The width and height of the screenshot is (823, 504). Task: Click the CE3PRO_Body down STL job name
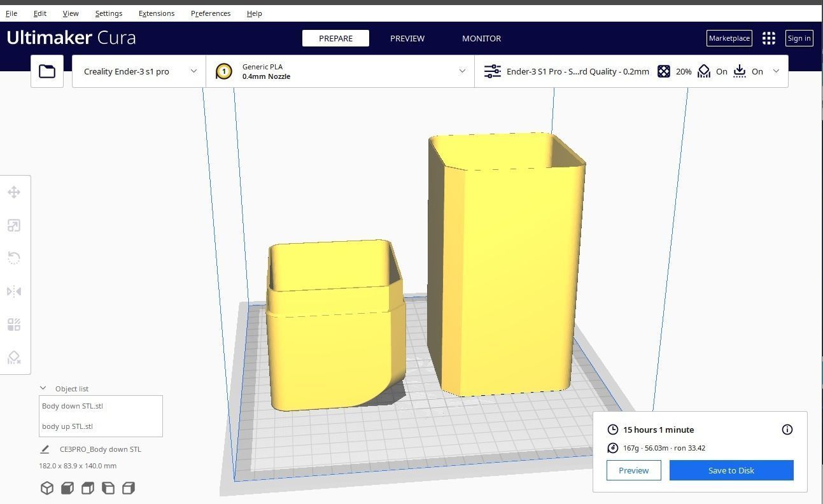101,449
